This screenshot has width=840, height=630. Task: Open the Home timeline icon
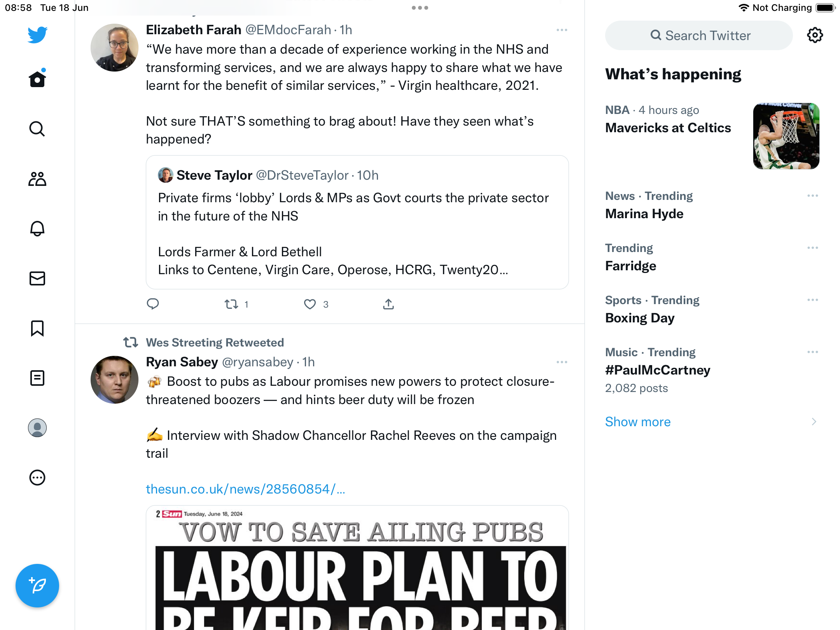tap(37, 79)
